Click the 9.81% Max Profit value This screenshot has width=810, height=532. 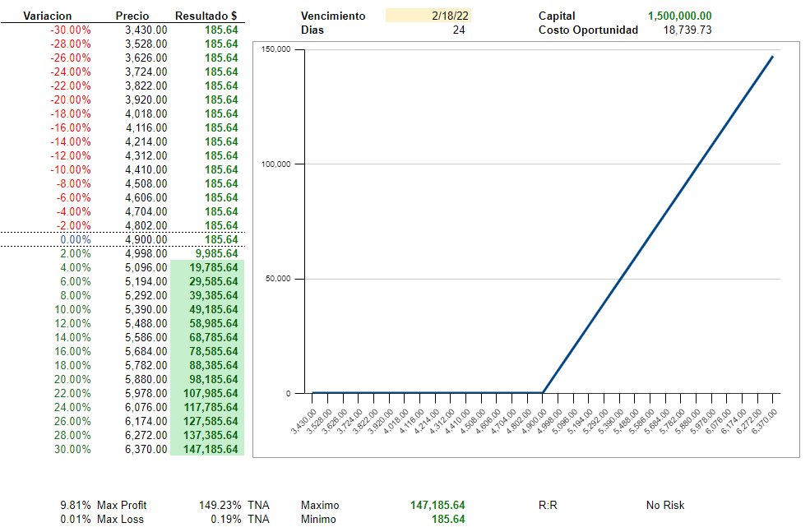coord(76,505)
